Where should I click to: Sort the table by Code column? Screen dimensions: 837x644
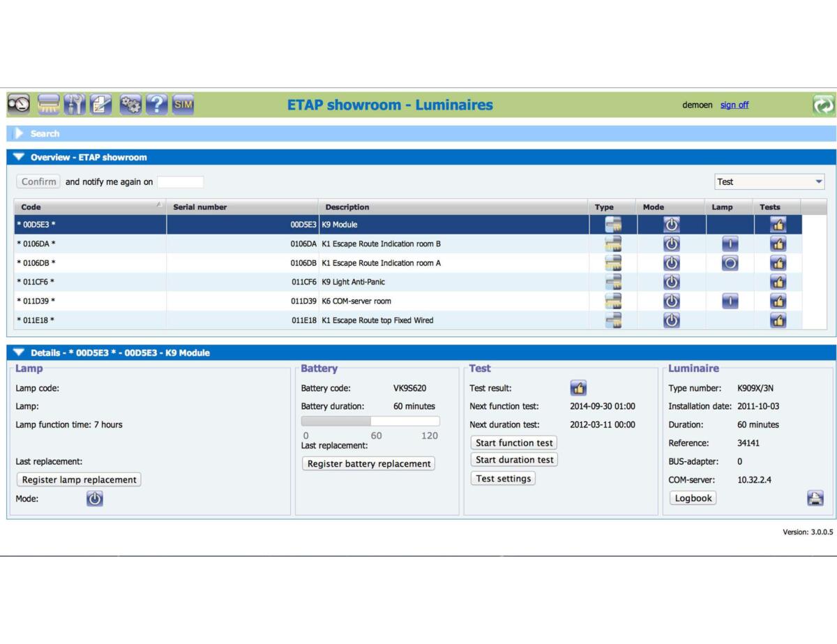[90, 207]
